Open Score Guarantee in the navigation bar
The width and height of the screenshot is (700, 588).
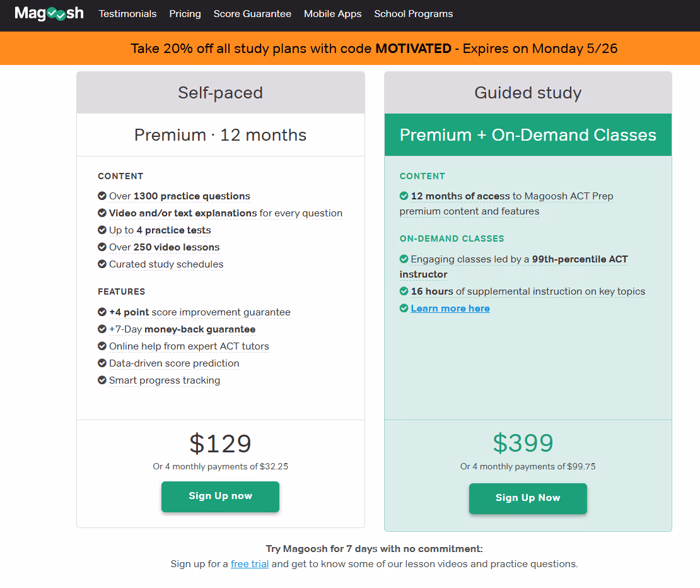pyautogui.click(x=252, y=14)
